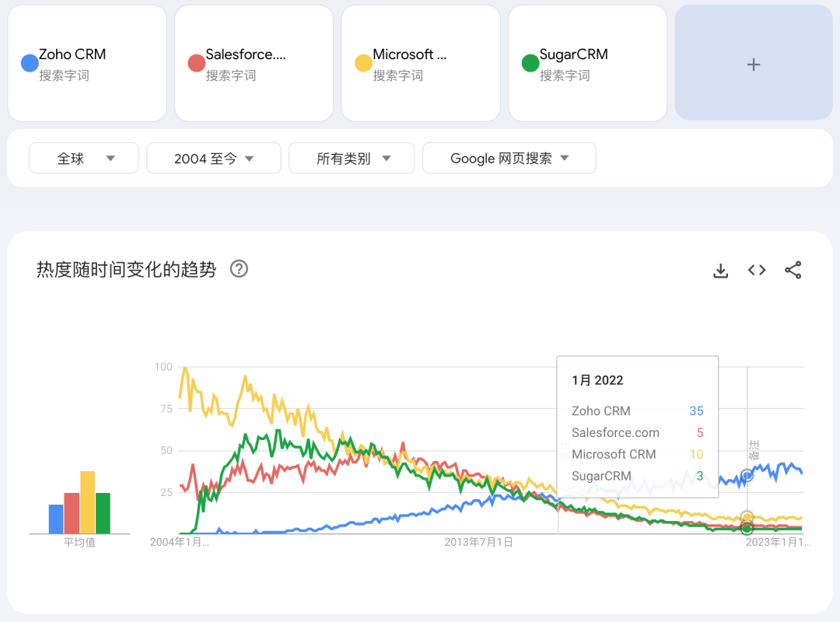Click the blue Zoho CRM dot
This screenshot has width=840, height=622.
click(30, 63)
